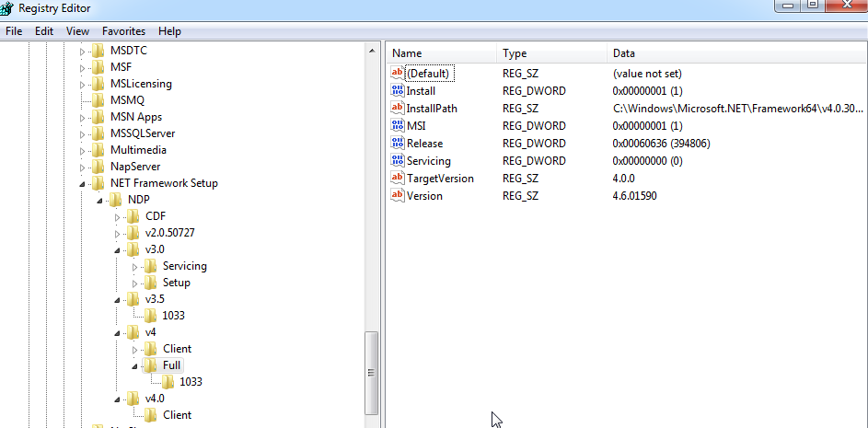
Task: Sort by the Type column header
Action: coord(551,53)
